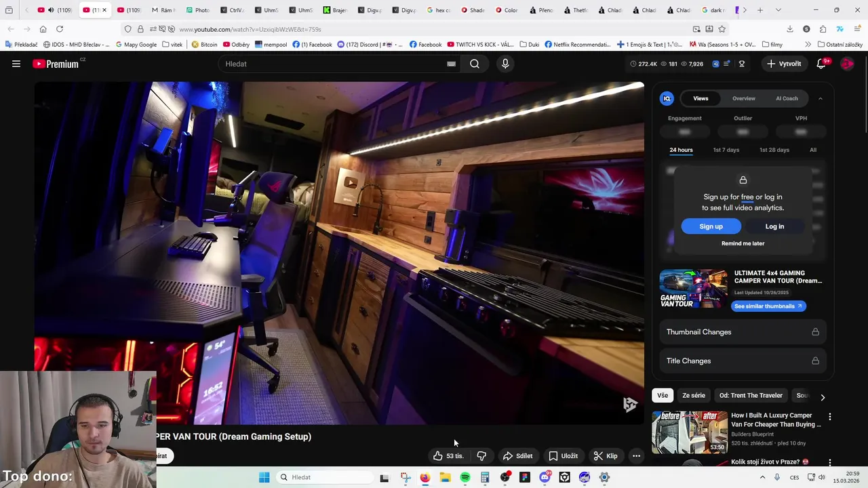Create content via the Vytvořit button

pyautogui.click(x=784, y=64)
